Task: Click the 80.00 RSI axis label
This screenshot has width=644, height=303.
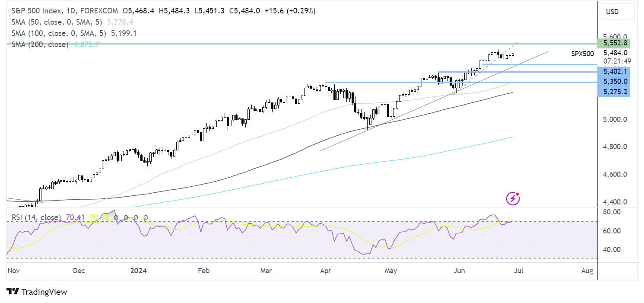Action: point(612,212)
